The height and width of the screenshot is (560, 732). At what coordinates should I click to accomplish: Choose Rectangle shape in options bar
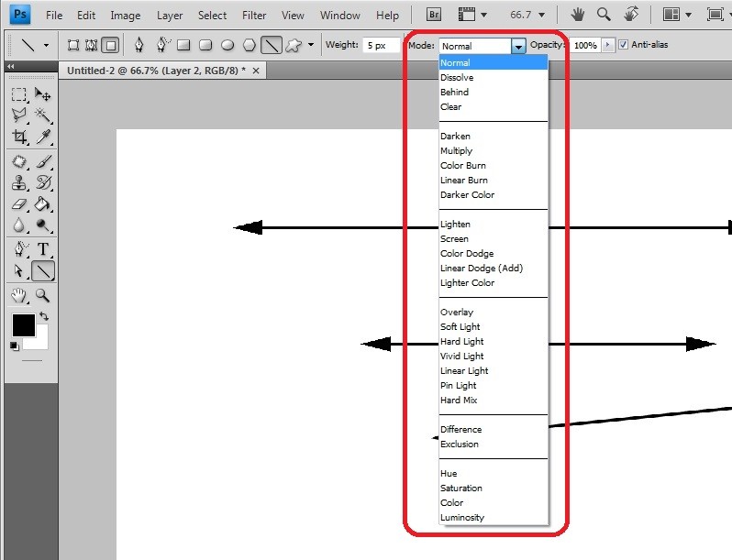[183, 45]
